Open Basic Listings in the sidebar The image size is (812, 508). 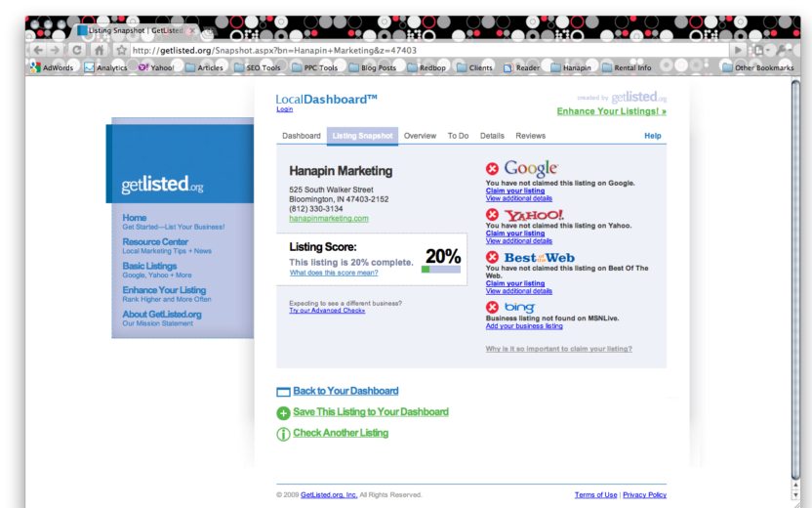pos(149,266)
